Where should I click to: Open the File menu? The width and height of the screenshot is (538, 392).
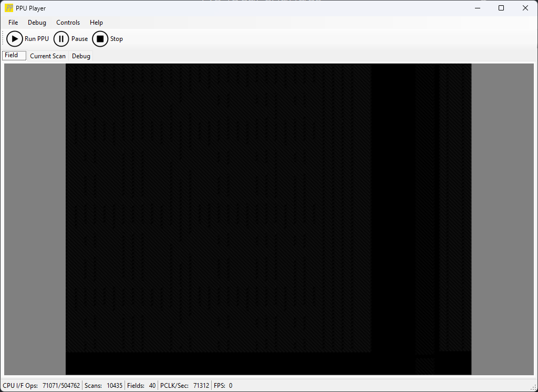[x=13, y=23]
